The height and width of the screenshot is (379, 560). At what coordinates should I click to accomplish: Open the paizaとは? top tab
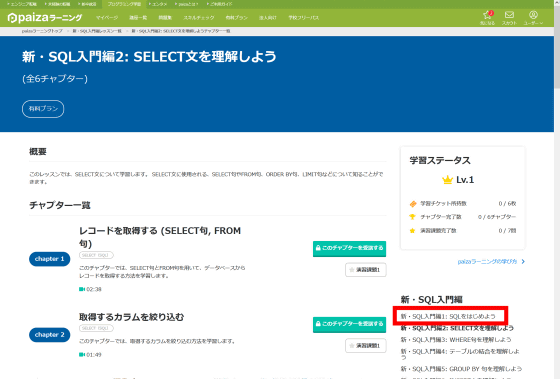[x=186, y=4]
